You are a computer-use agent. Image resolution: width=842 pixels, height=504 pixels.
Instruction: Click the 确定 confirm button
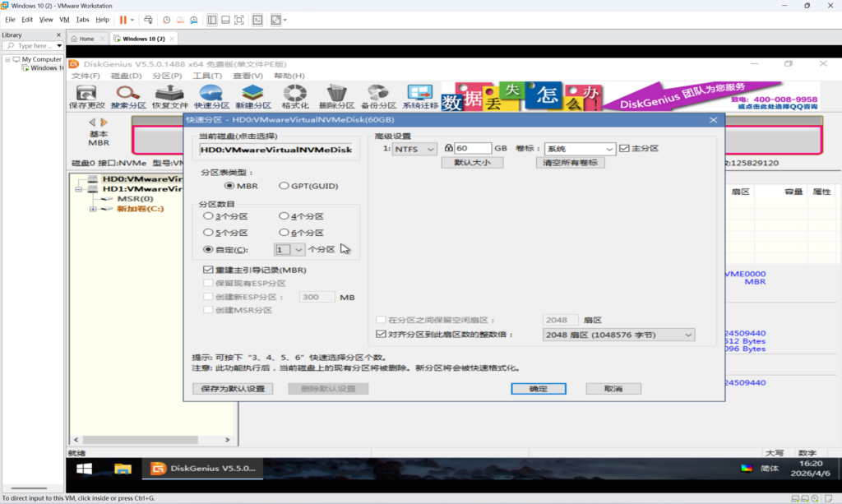click(537, 388)
